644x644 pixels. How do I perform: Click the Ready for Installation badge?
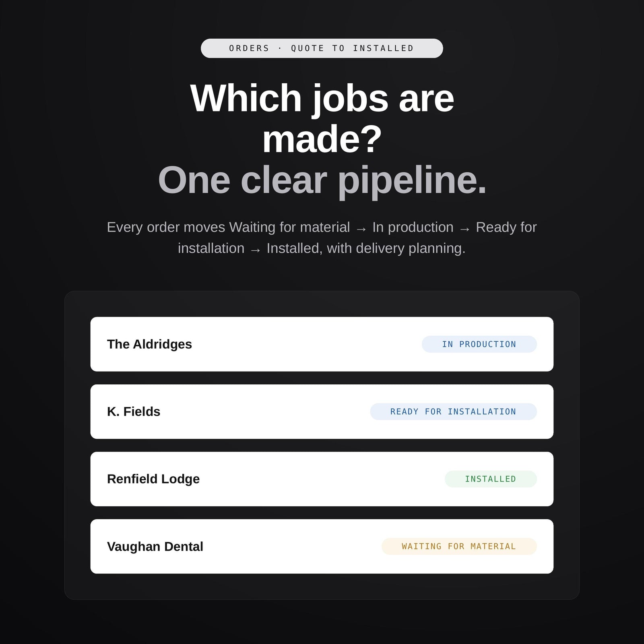click(x=453, y=411)
